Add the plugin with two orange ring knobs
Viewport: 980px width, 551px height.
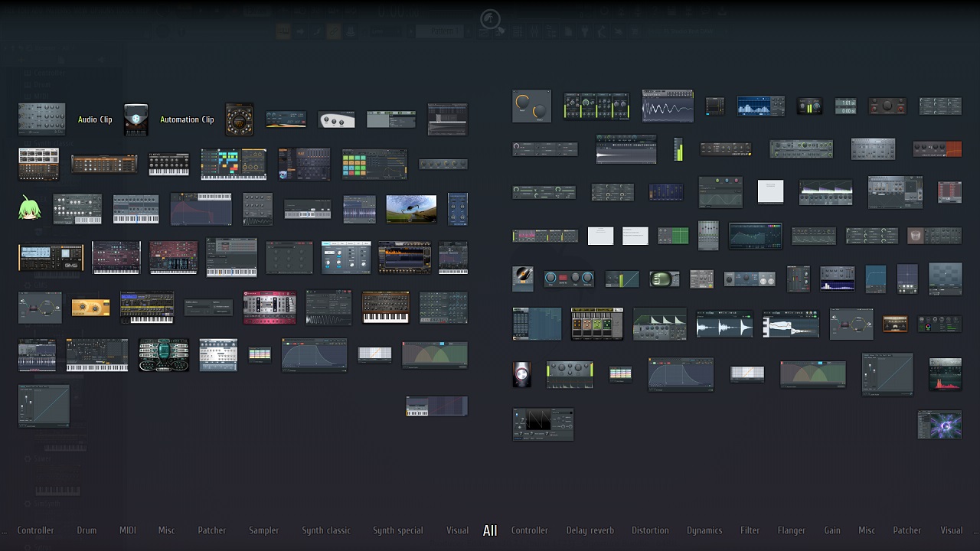click(531, 106)
